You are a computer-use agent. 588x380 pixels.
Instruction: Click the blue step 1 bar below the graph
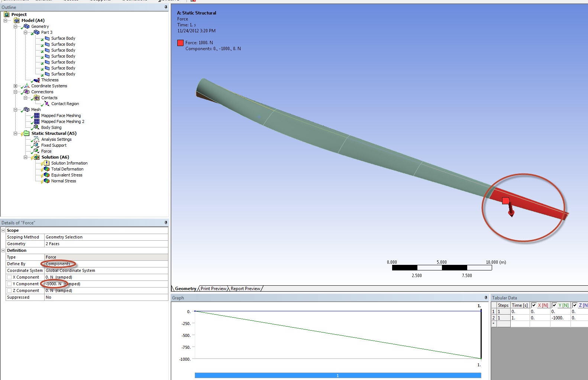pyautogui.click(x=338, y=376)
